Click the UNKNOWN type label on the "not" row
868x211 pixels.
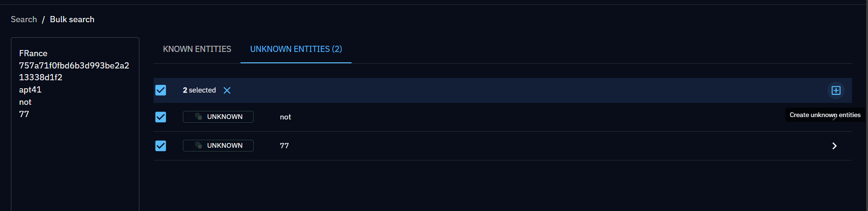(224, 117)
